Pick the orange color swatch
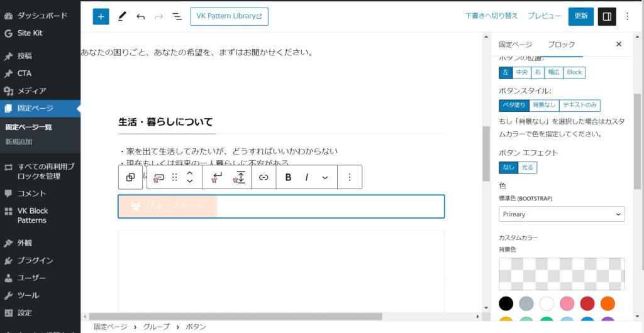Image resolution: width=644 pixels, height=333 pixels. 608,304
